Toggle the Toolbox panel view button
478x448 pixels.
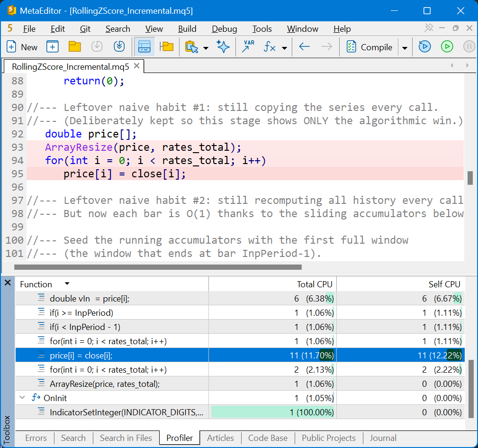click(144, 46)
